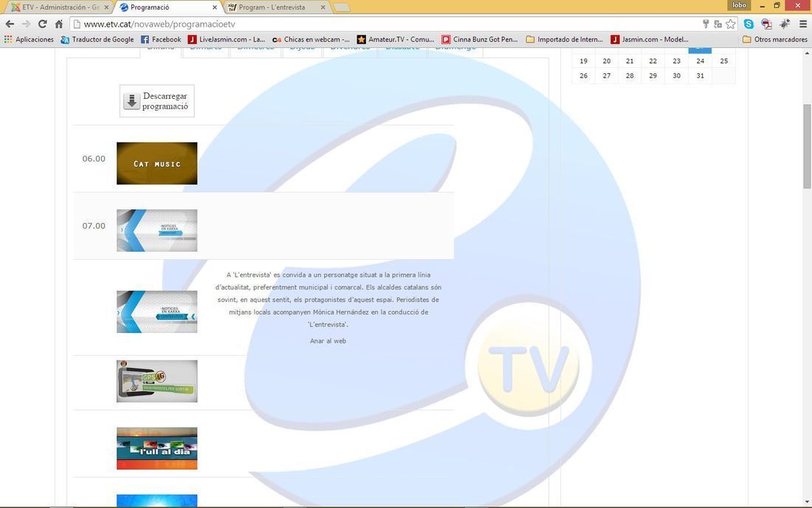Select day 29 in the calendar
The height and width of the screenshot is (508, 812).
coord(653,75)
